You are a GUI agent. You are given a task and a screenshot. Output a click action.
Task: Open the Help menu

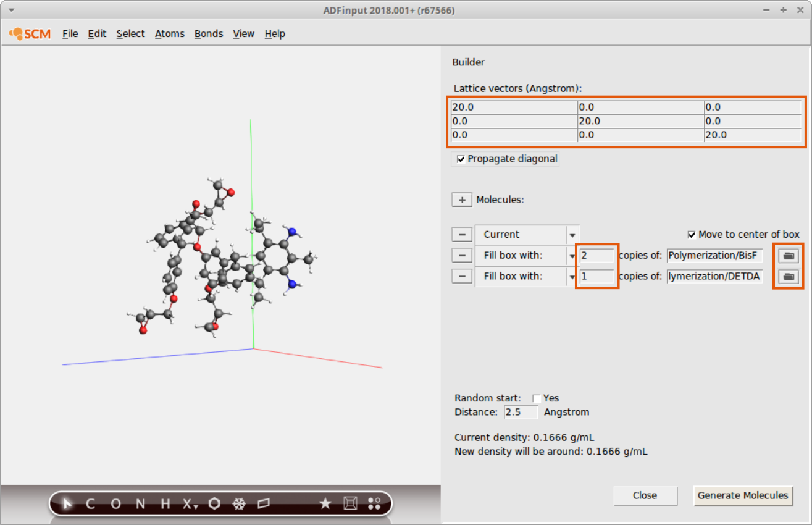click(x=275, y=34)
